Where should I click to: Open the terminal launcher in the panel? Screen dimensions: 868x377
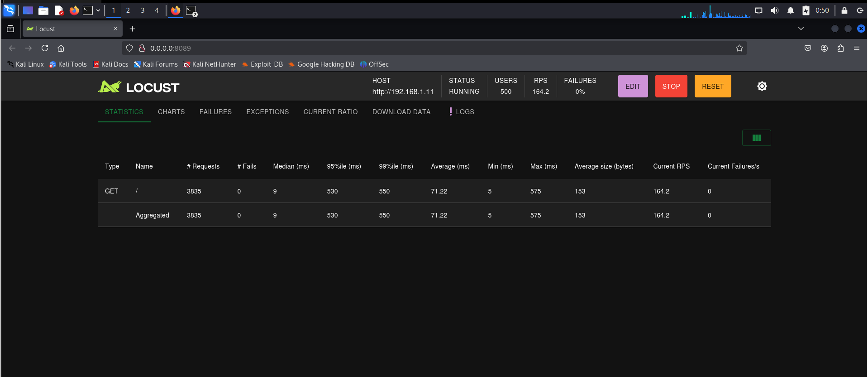coord(88,10)
